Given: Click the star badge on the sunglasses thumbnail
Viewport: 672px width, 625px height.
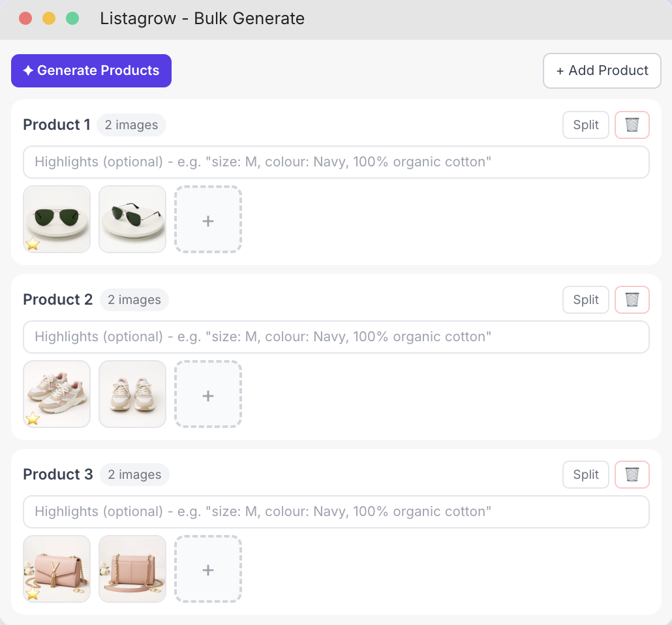Looking at the screenshot, I should (x=32, y=245).
